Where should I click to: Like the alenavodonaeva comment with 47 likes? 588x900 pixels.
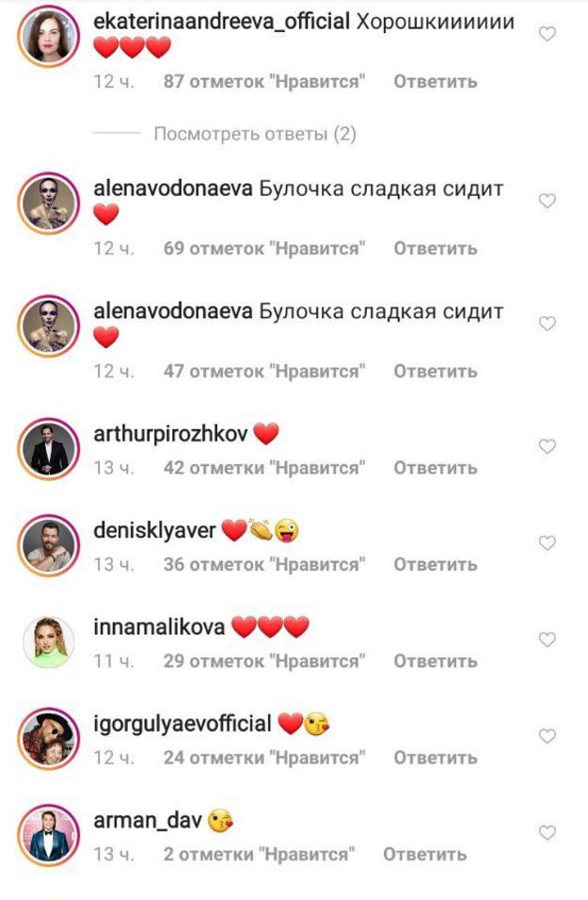(x=548, y=323)
